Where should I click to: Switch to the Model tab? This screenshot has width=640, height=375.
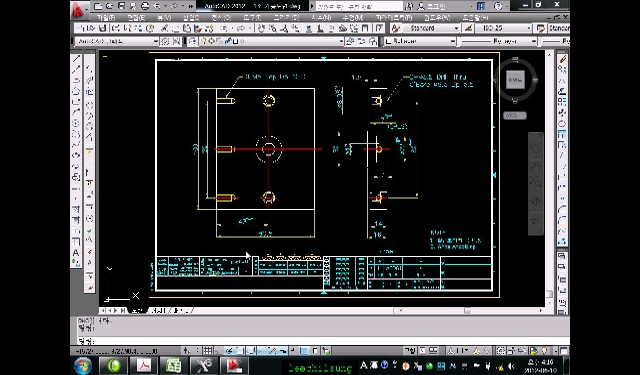(138, 311)
